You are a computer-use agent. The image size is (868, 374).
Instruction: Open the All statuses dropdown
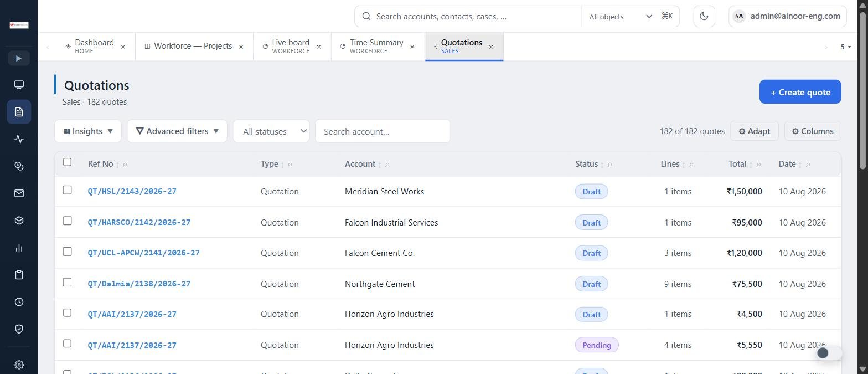click(x=271, y=131)
